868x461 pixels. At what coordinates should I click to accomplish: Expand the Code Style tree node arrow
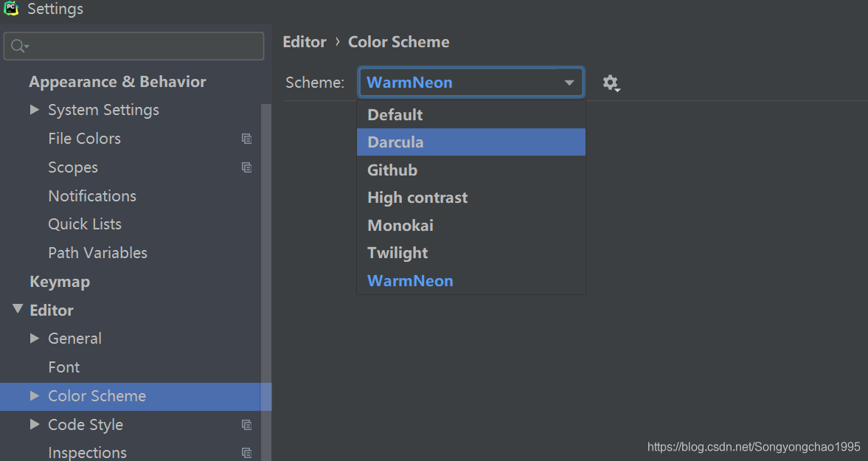pos(35,424)
